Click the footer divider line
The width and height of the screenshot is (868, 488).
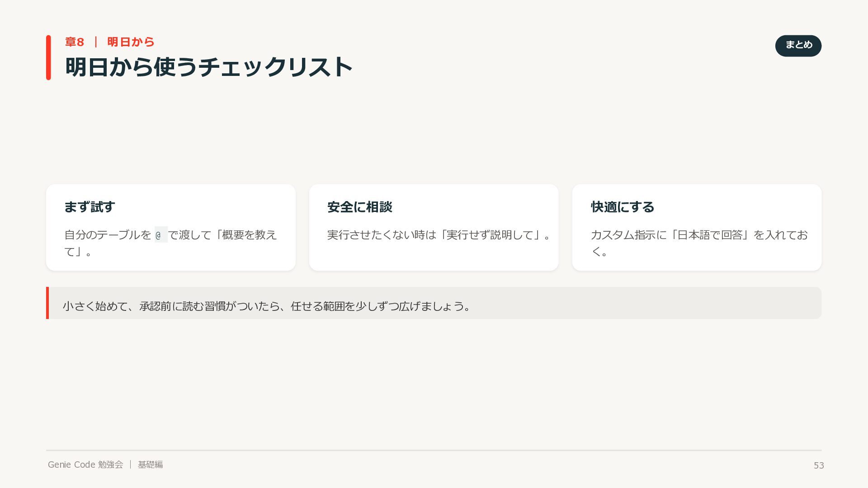click(x=434, y=450)
